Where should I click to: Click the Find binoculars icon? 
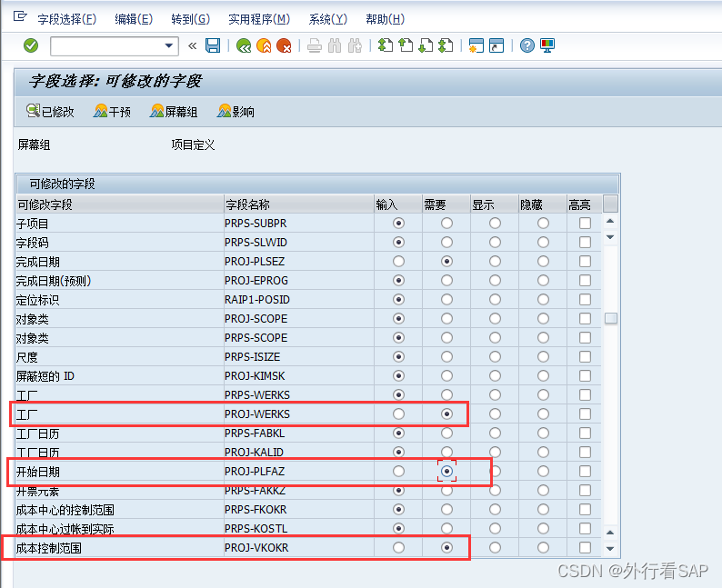tap(335, 45)
